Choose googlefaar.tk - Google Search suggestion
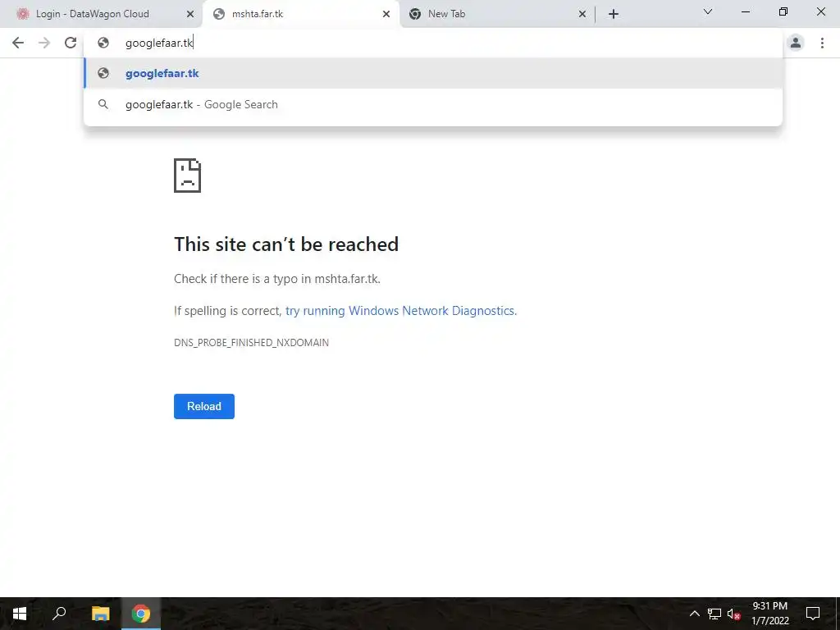Viewport: 840px width, 630px height. click(433, 104)
